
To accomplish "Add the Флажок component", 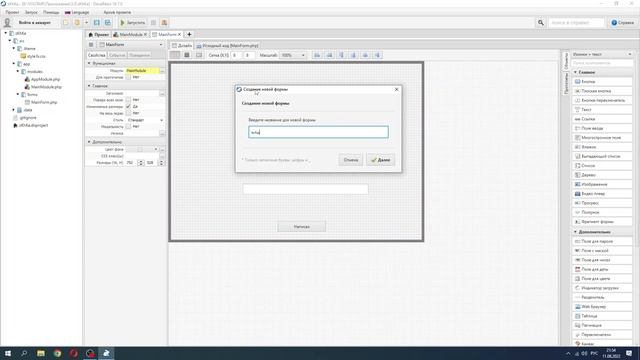I will click(x=602, y=147).
